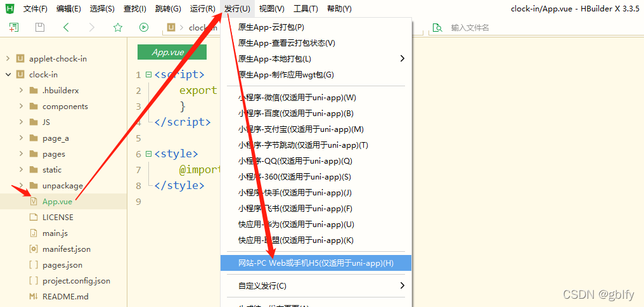
Task: Click the LICENSE file icon
Action: [x=34, y=218]
